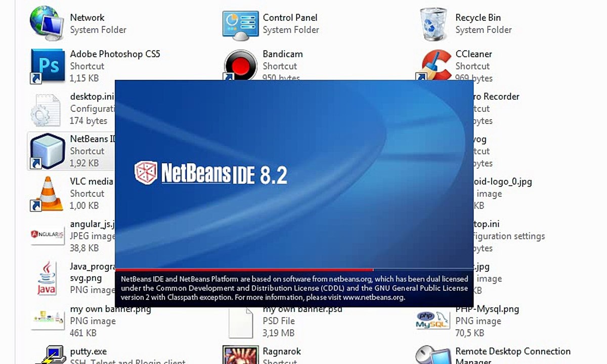607x364 pixels.
Task: Select the PHP-Mysql.png thumbnail
Action: [433, 320]
